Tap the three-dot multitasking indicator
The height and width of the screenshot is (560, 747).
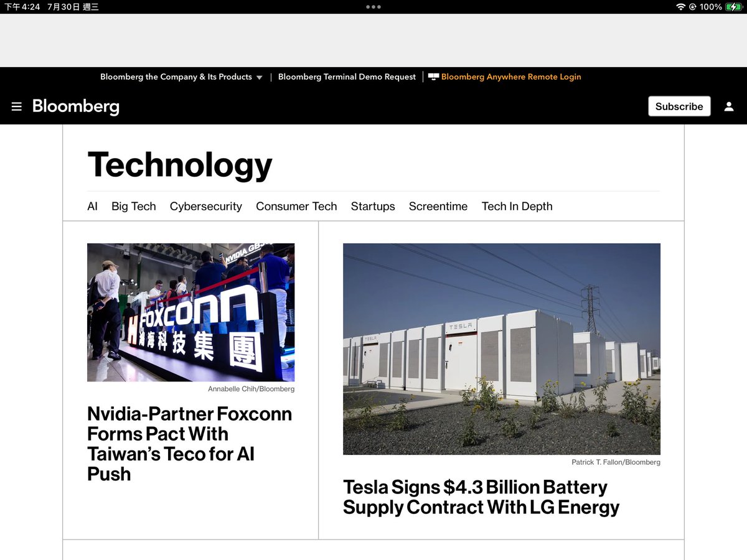[374, 7]
